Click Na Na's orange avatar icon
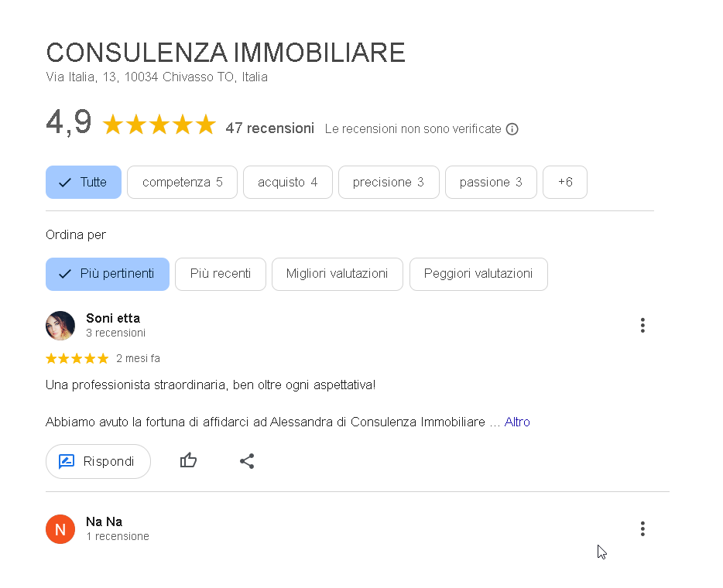The width and height of the screenshot is (723, 588). 60,529
